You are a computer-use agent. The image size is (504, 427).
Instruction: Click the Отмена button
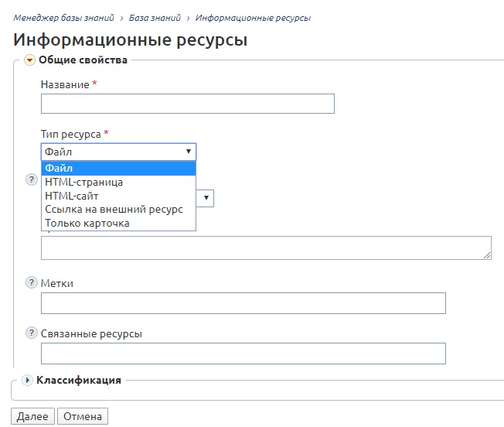(83, 416)
